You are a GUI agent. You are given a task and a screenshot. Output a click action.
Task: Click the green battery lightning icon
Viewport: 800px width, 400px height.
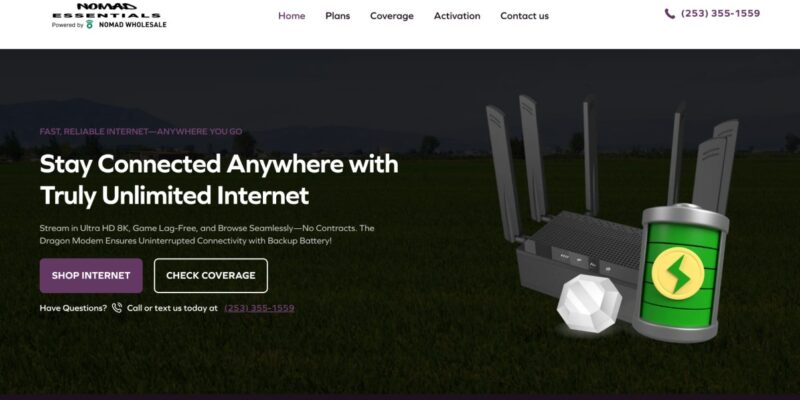[680, 272]
